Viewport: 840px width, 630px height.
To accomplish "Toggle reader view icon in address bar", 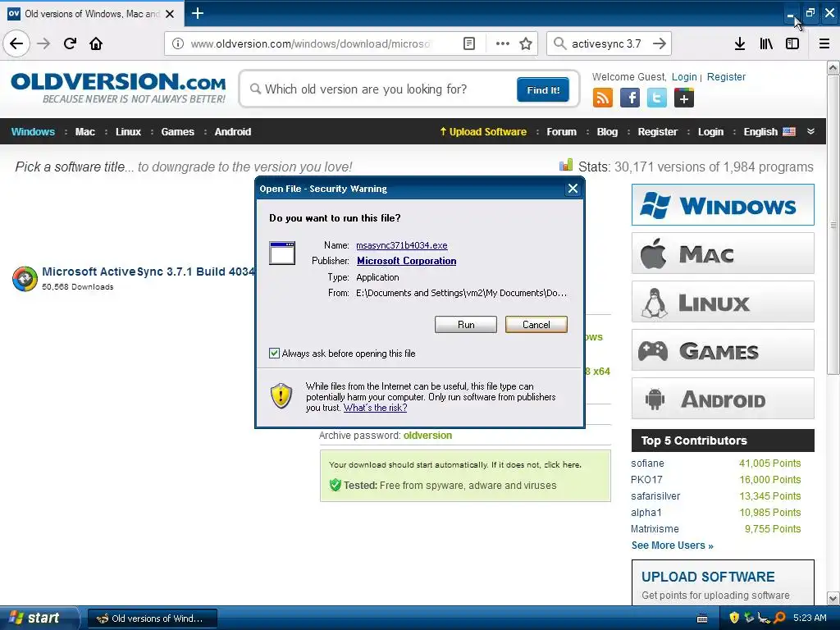I will point(468,43).
